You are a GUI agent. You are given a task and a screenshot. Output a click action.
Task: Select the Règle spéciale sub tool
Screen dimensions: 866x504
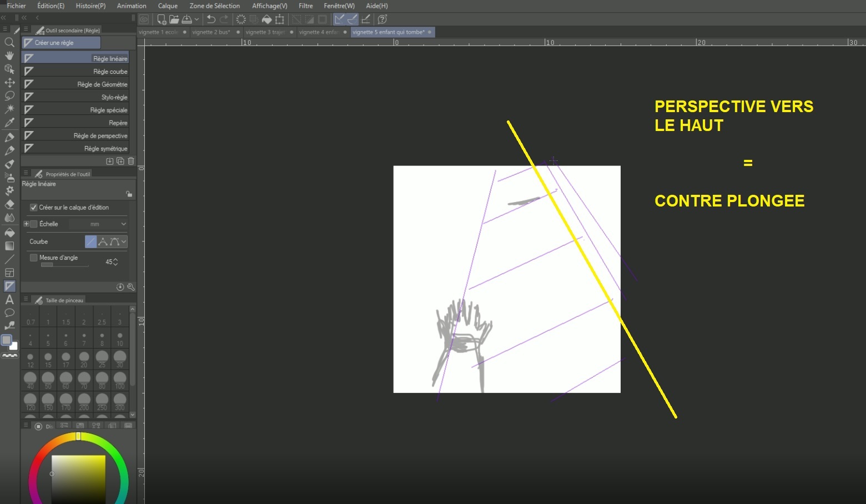click(x=75, y=110)
